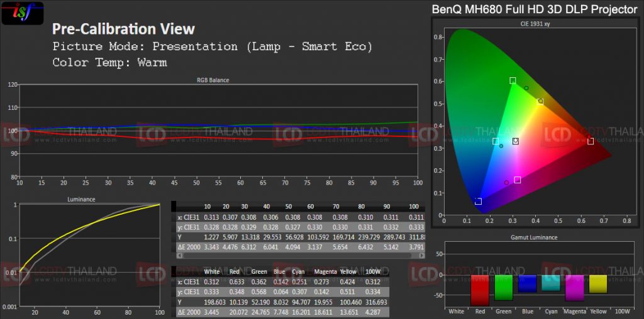
Task: Select the Cyan gamut luminance bar
Action: pos(551,283)
